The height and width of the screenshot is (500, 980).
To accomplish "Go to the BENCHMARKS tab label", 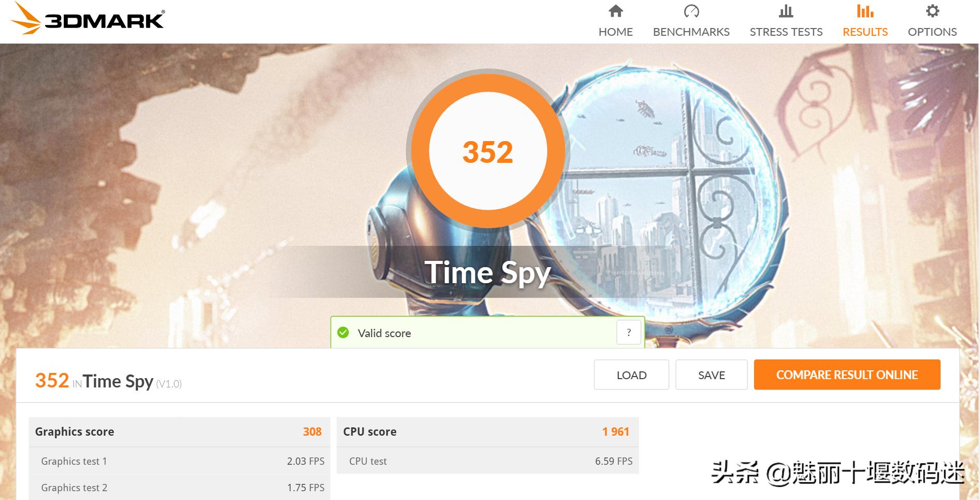I will coord(691,32).
